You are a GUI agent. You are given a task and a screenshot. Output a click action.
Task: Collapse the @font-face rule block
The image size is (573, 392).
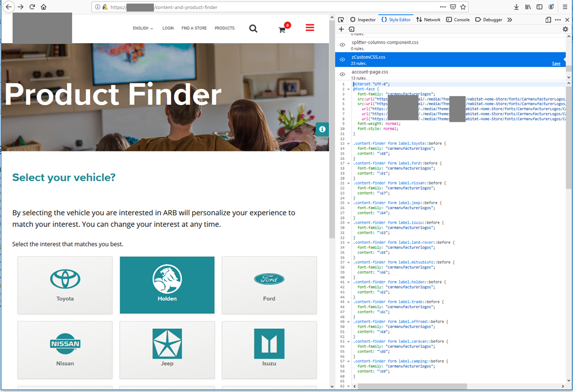[x=349, y=89]
